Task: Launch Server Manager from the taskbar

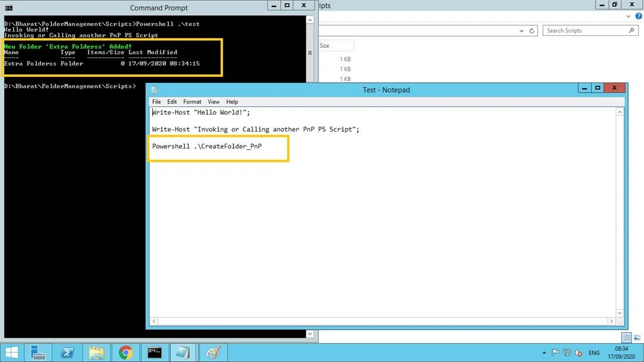Action: (x=38, y=353)
